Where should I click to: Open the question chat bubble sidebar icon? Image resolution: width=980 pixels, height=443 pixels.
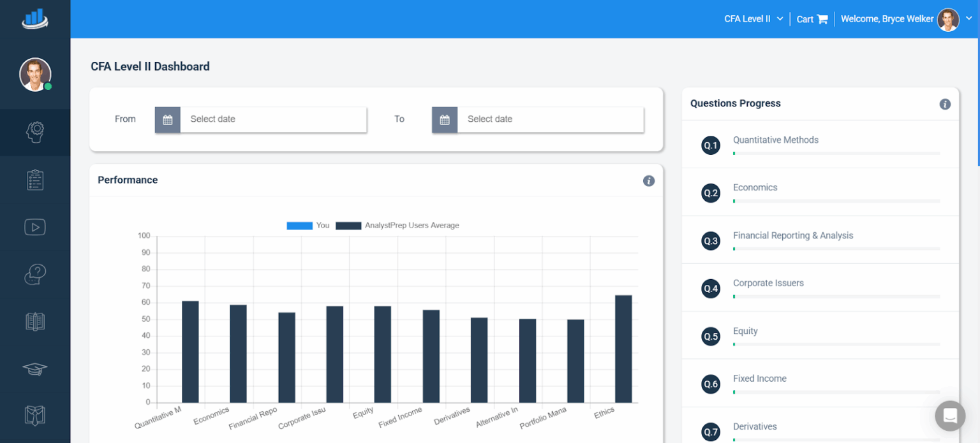35,274
